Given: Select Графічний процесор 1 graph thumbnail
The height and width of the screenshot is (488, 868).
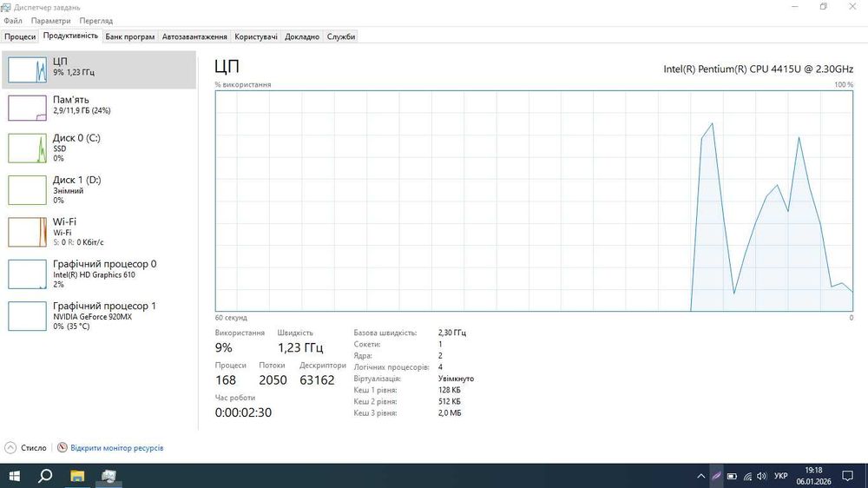Looking at the screenshot, I should [27, 316].
